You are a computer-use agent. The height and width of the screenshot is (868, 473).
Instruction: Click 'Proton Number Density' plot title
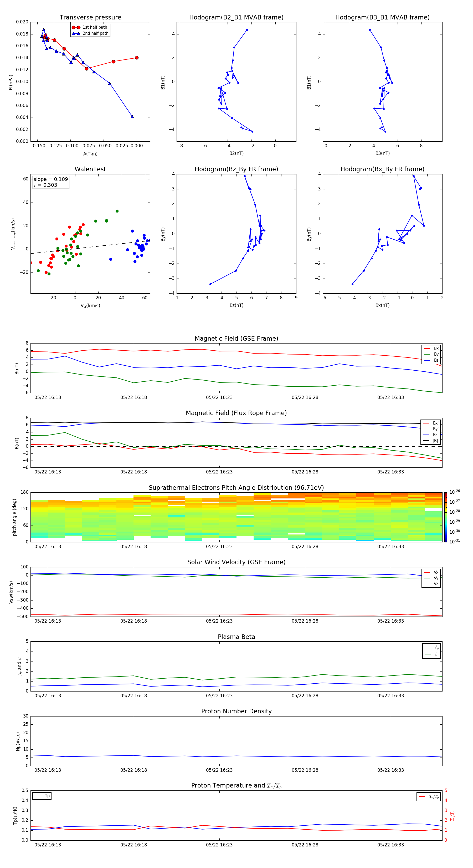click(x=236, y=711)
